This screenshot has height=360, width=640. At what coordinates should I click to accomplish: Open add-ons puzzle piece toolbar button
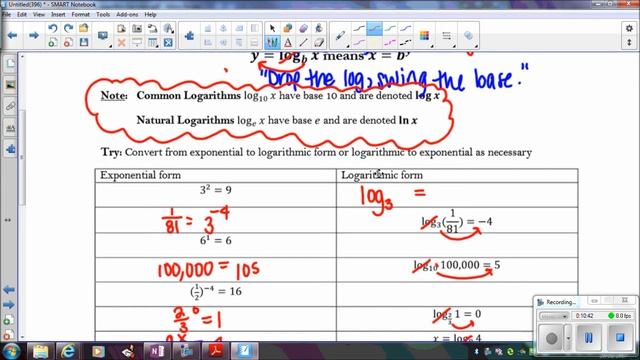click(189, 36)
